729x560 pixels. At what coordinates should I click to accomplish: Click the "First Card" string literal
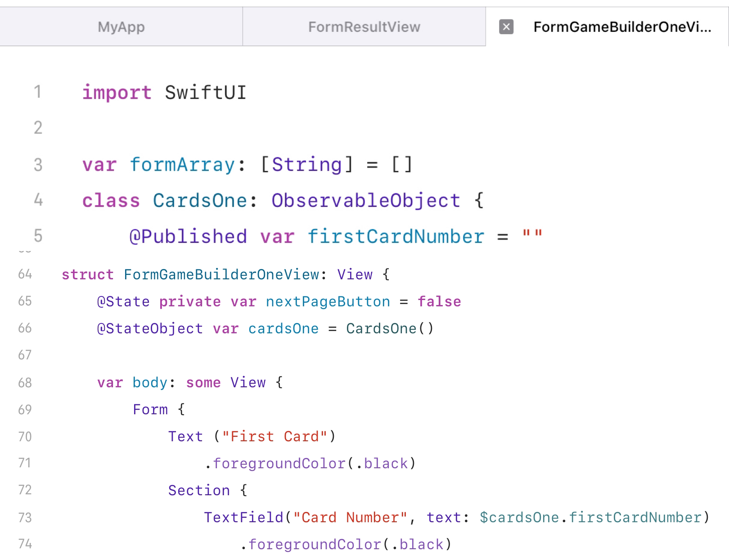pyautogui.click(x=274, y=436)
